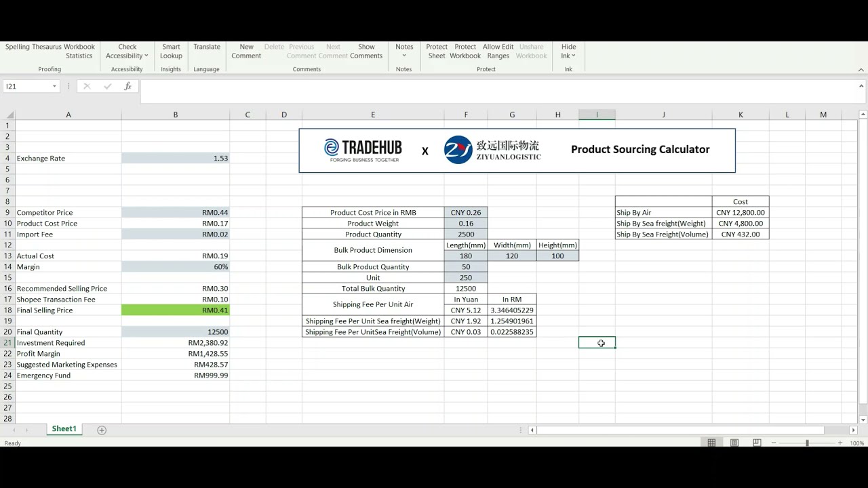Add a New Comment

click(x=246, y=52)
